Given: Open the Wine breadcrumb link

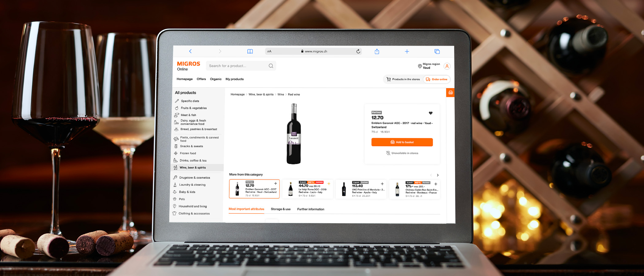Looking at the screenshot, I should click(281, 94).
